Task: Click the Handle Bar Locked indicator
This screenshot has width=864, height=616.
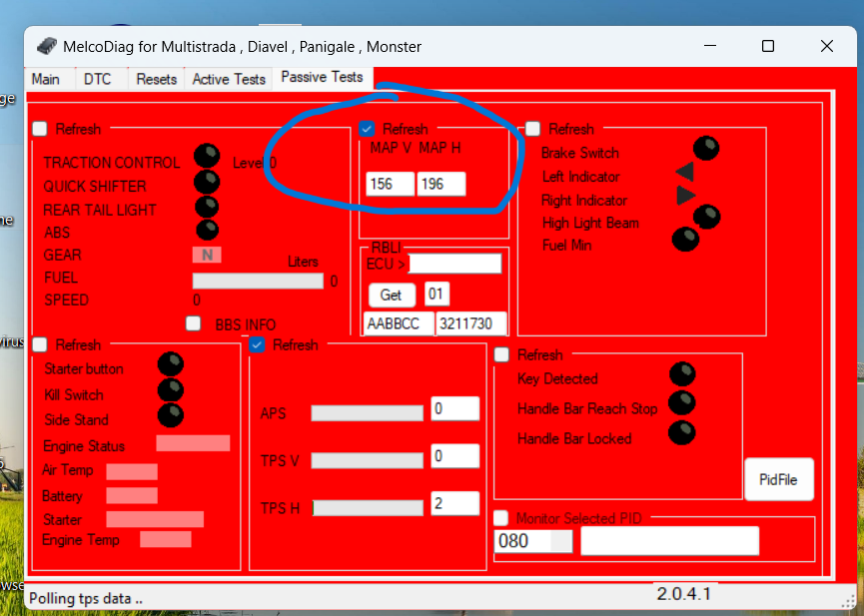Action: [681, 433]
